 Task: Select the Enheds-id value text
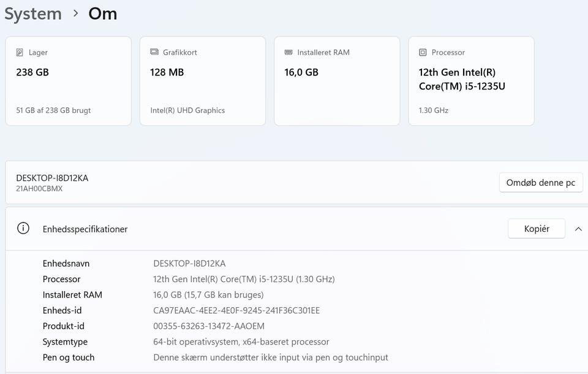click(x=236, y=310)
